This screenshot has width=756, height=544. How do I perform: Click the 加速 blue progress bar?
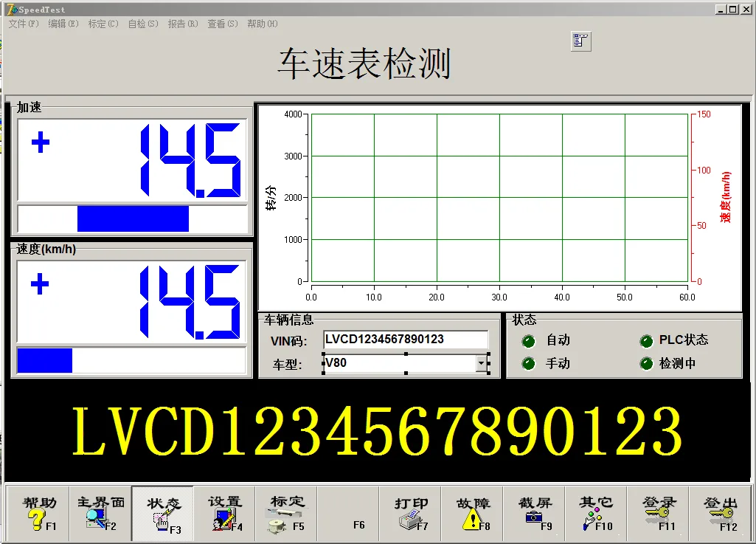click(x=132, y=219)
